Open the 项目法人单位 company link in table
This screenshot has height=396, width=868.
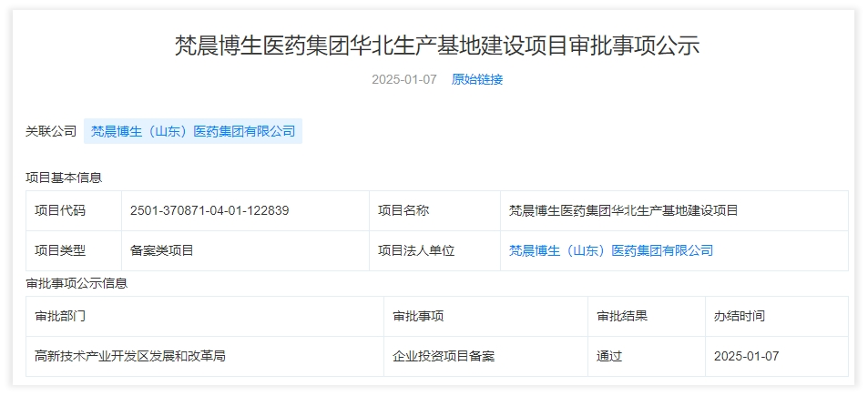pos(610,250)
